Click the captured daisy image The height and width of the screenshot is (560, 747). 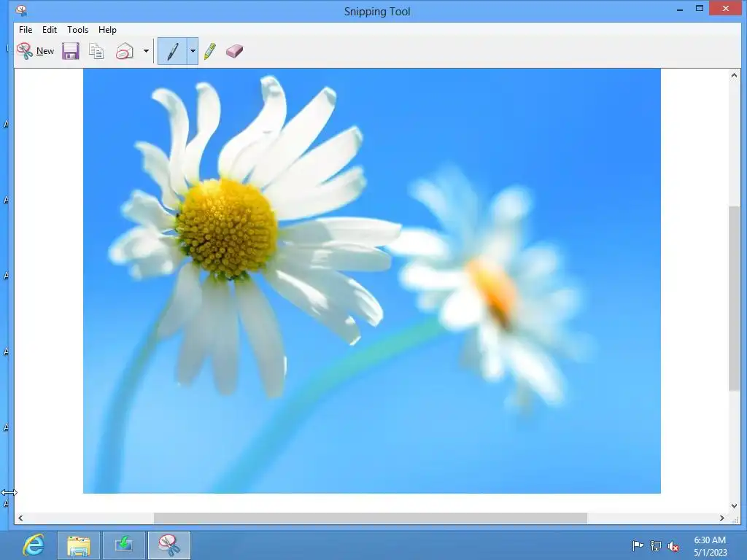click(x=371, y=281)
